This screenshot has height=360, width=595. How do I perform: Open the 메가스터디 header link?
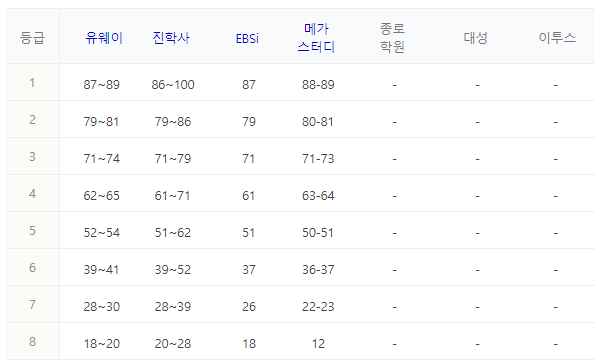[x=316, y=38]
